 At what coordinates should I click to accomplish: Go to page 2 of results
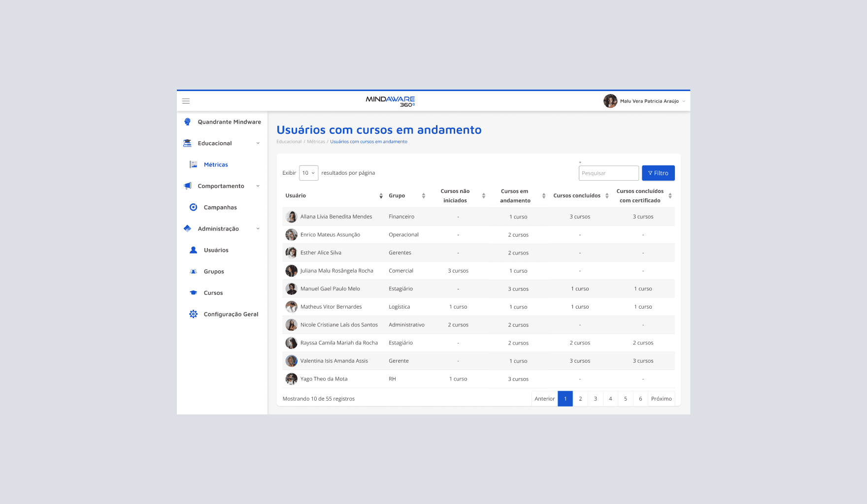pos(580,399)
